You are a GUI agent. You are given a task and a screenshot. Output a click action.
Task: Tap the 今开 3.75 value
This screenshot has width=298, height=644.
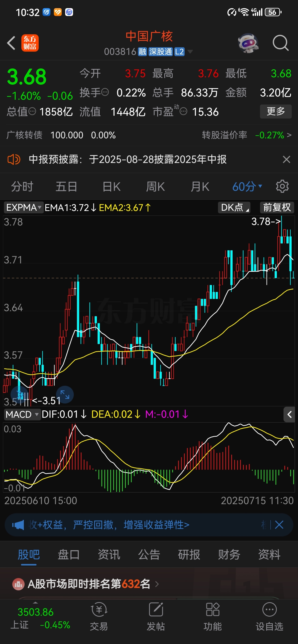[x=135, y=74]
